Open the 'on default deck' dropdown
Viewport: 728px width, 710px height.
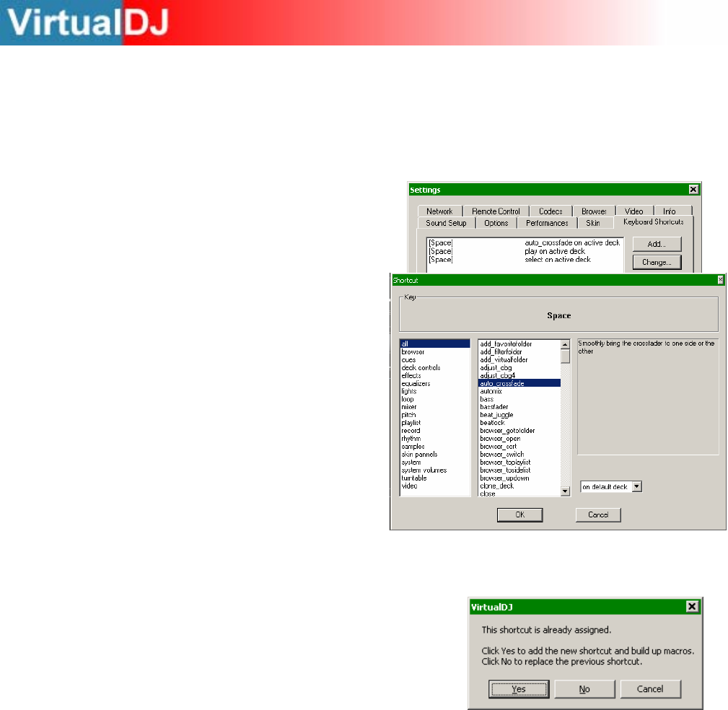[637, 486]
